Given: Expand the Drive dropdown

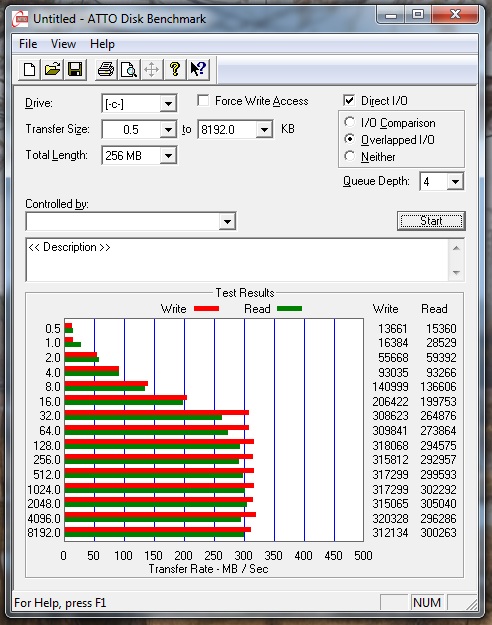Looking at the screenshot, I should click(168, 104).
